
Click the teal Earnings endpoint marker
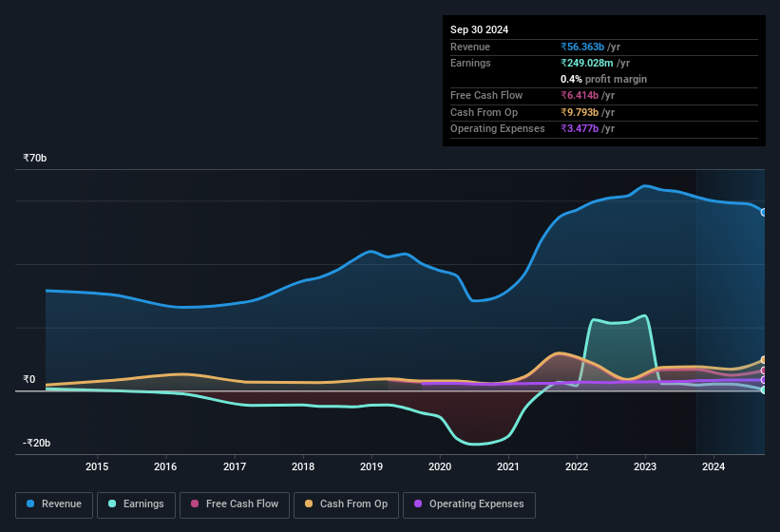tap(764, 390)
